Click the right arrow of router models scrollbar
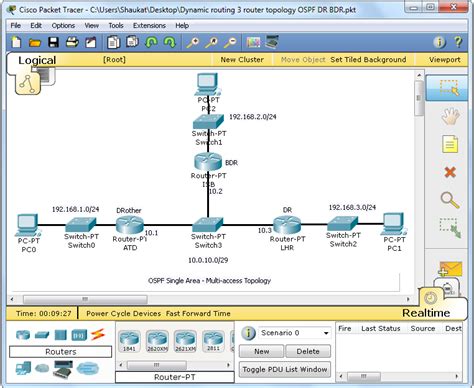The height and width of the screenshot is (388, 474). point(228,365)
